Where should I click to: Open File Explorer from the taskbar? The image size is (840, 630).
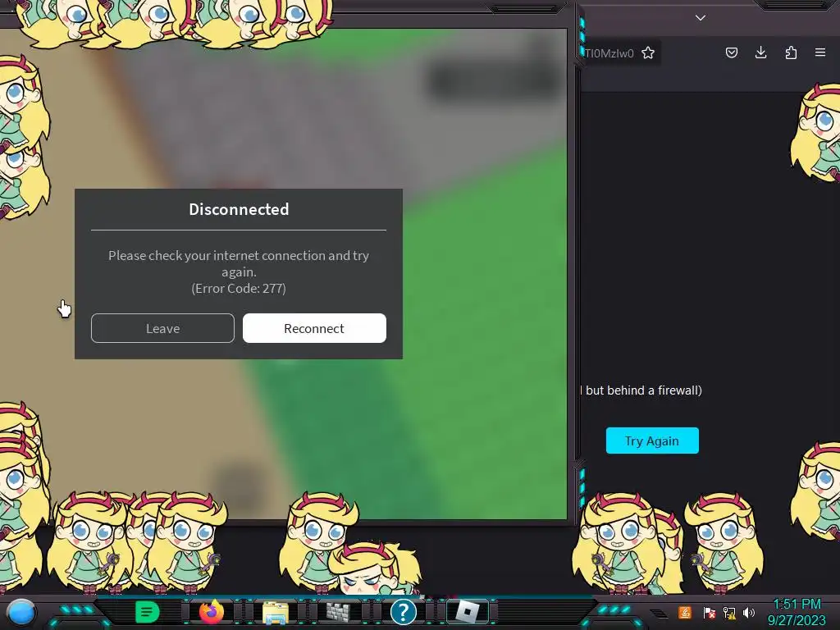coord(276,612)
